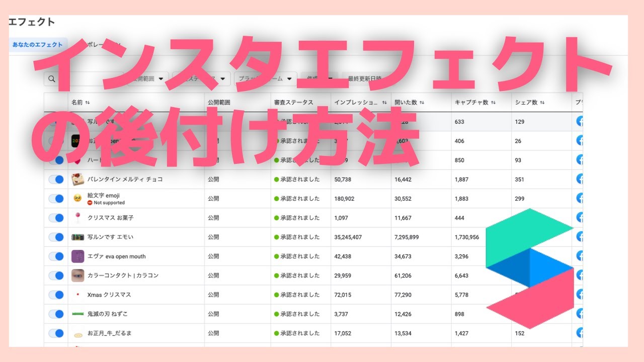Click the クリスマス お菓子 candy icon
The width and height of the screenshot is (644, 362).
pyautogui.click(x=78, y=218)
